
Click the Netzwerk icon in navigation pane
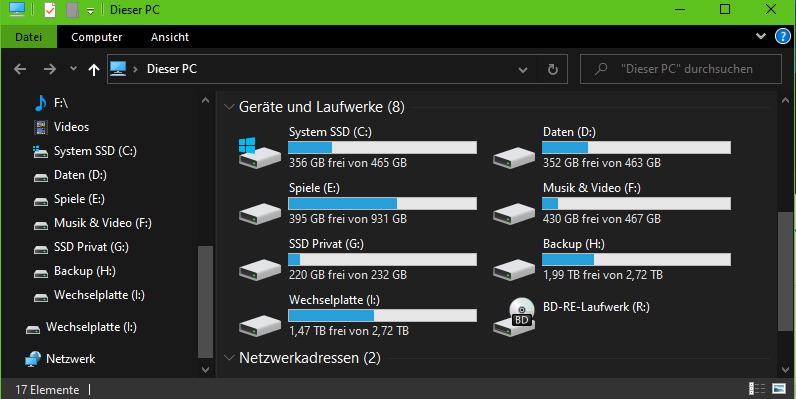coord(33,359)
